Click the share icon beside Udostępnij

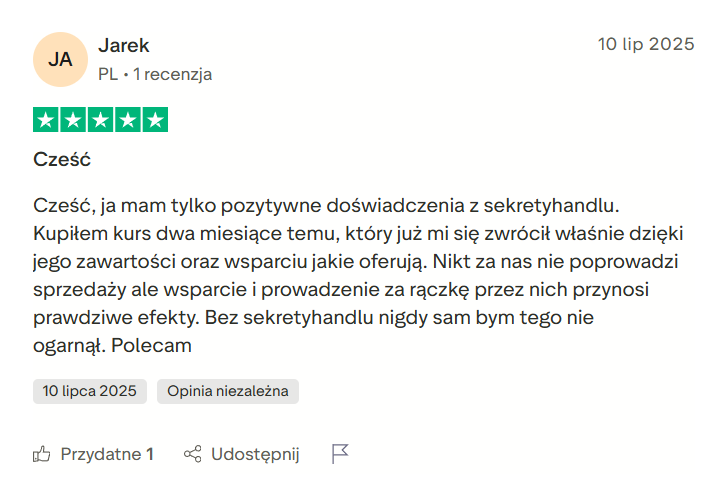[x=193, y=454]
